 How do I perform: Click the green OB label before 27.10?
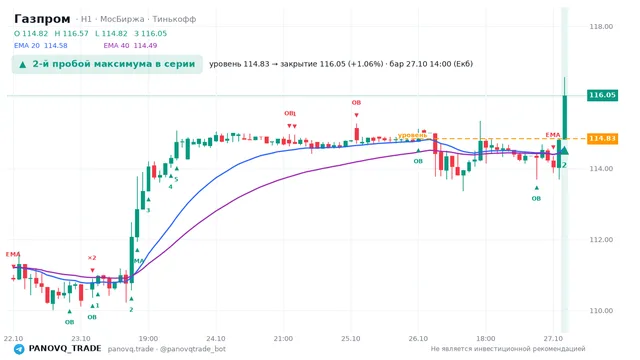[x=536, y=198]
